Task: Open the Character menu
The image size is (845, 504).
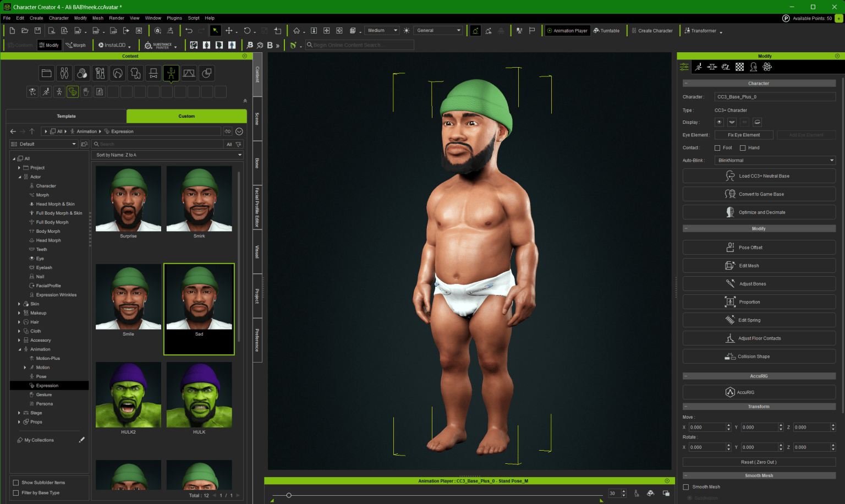Action: coord(59,18)
